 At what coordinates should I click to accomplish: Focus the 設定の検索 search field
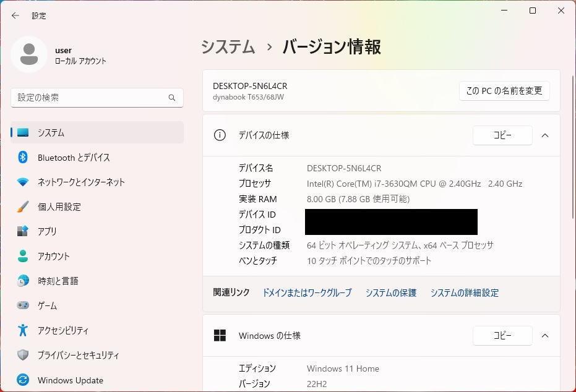[97, 98]
